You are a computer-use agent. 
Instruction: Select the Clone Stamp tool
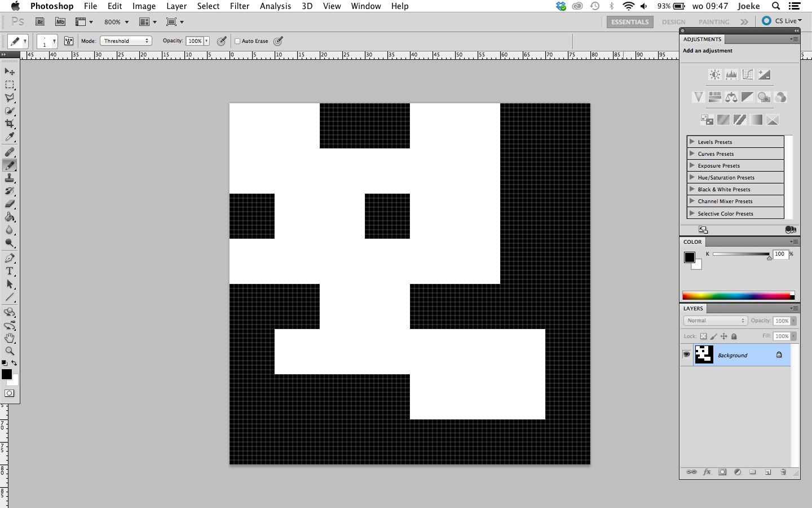tap(10, 178)
